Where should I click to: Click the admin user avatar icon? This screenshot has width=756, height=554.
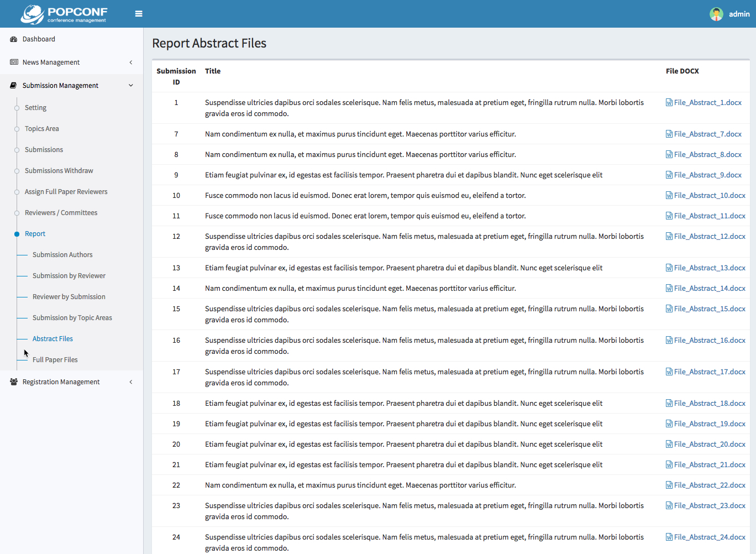point(716,14)
